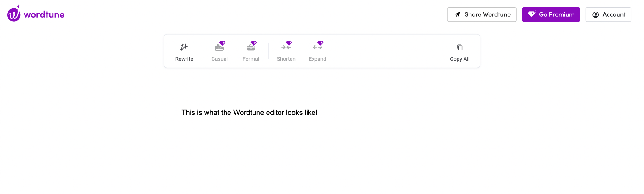Image resolution: width=644 pixels, height=194 pixels.
Task: Activate the Expand arrows tool
Action: coord(318,51)
